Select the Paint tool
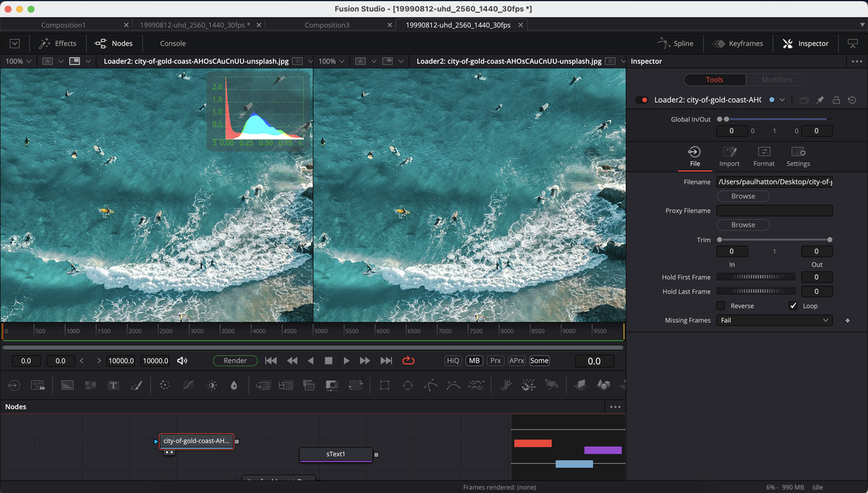 click(137, 385)
